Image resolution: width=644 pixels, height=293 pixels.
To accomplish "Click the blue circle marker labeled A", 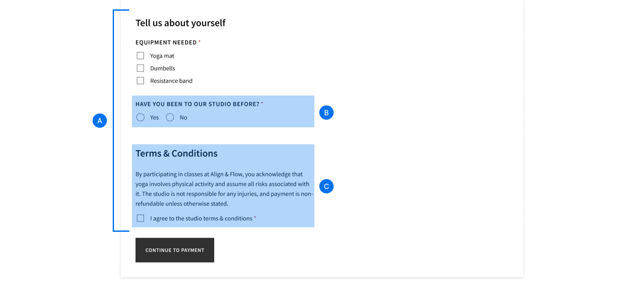I will click(x=100, y=121).
